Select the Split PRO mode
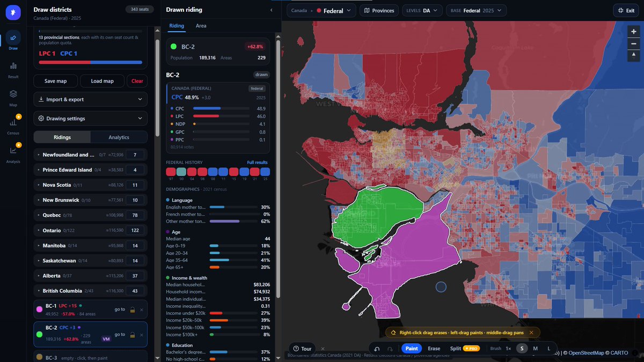 click(465, 349)
